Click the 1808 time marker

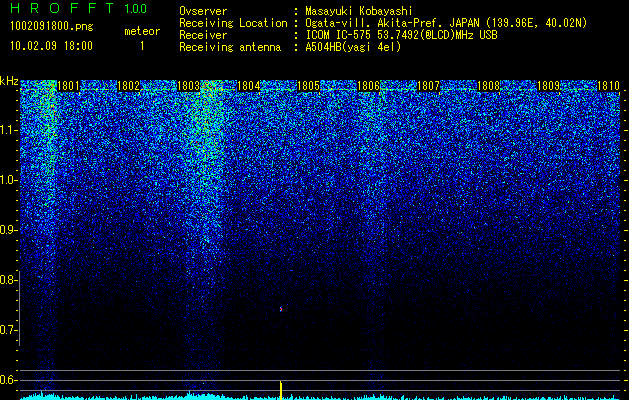pos(489,86)
